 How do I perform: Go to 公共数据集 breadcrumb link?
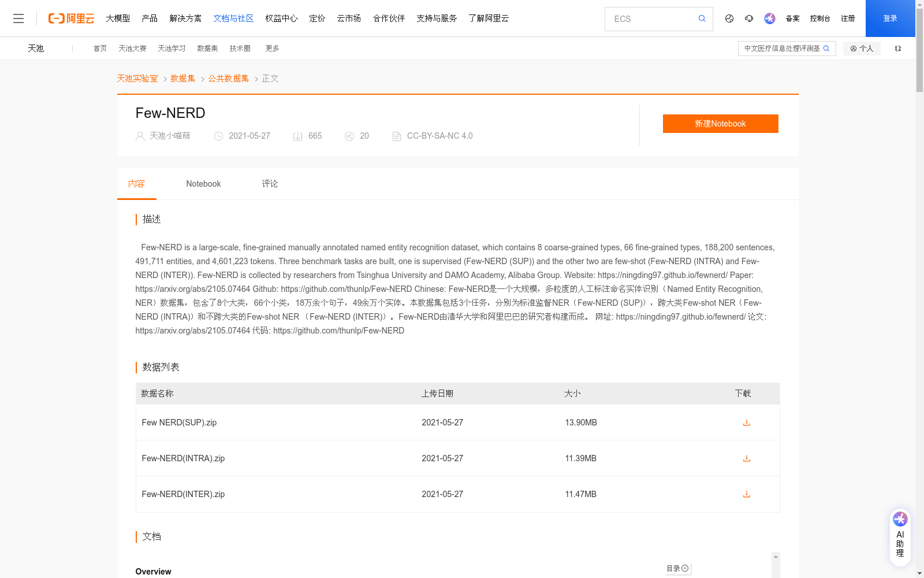(229, 79)
